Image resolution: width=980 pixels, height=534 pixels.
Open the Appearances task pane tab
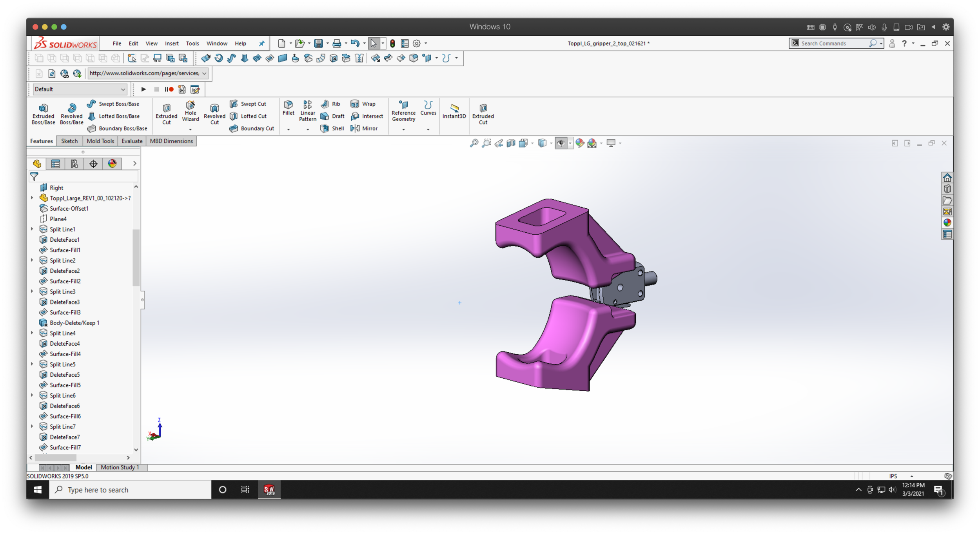click(x=947, y=223)
